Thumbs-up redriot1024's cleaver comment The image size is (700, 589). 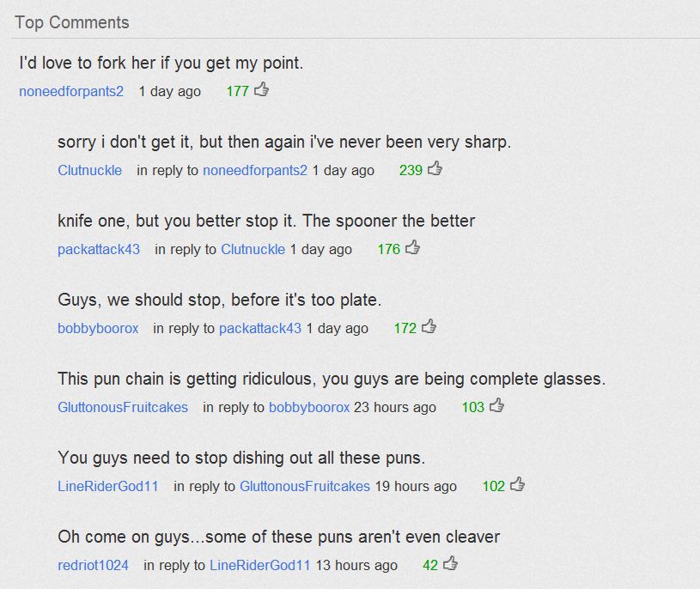tap(451, 563)
